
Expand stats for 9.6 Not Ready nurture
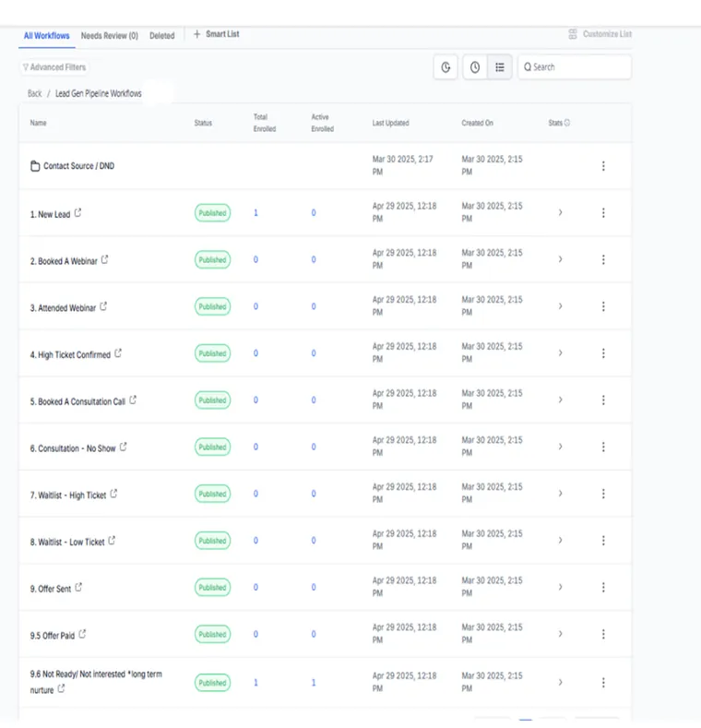point(560,683)
